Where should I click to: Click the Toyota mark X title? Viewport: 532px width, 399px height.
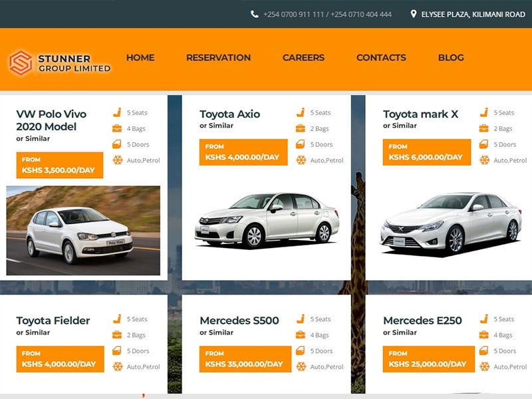[x=421, y=114]
